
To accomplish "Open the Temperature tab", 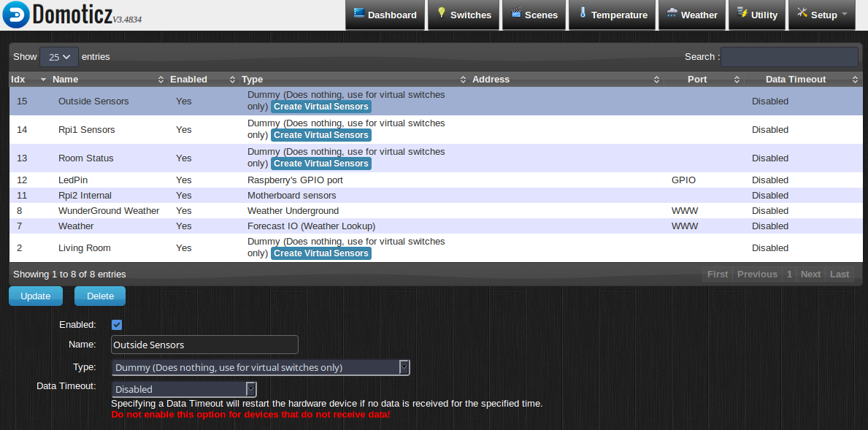I will (x=612, y=15).
